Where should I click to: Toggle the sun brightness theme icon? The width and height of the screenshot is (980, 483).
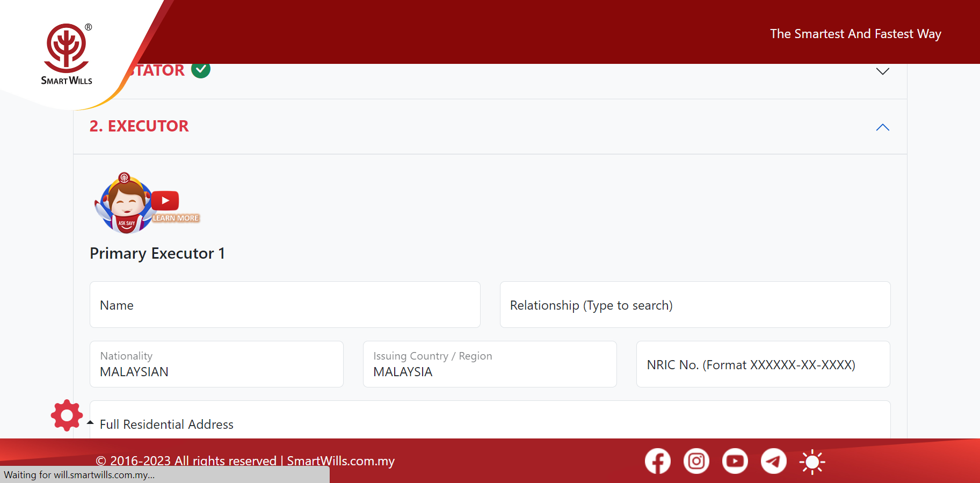click(x=812, y=462)
